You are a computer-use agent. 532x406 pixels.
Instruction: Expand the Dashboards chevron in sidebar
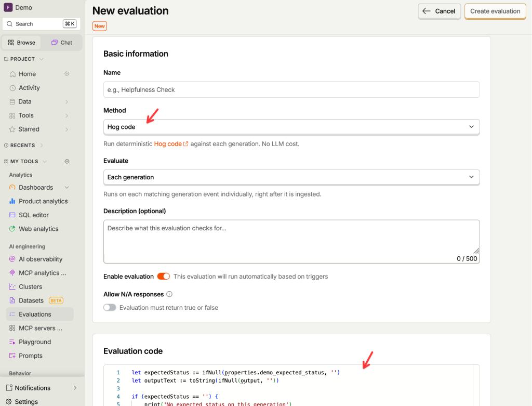[67, 187]
